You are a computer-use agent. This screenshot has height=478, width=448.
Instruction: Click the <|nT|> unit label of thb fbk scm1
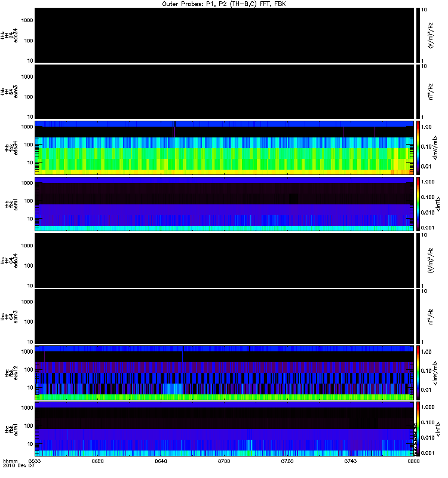[438, 204]
